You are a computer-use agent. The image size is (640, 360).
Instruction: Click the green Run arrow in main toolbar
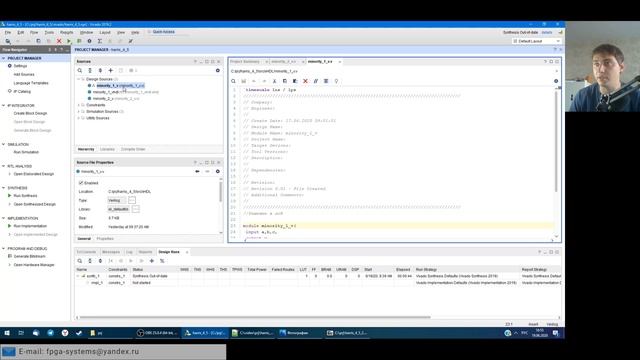[69, 41]
